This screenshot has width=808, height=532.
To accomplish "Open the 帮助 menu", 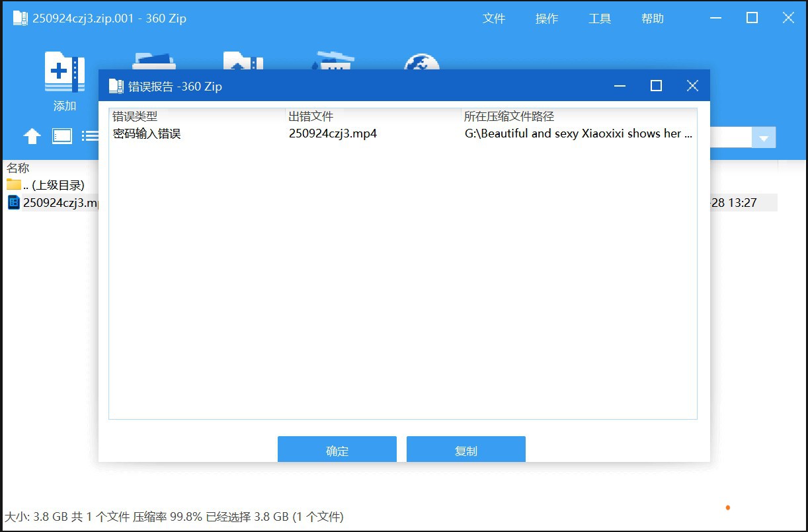I will tap(652, 19).
